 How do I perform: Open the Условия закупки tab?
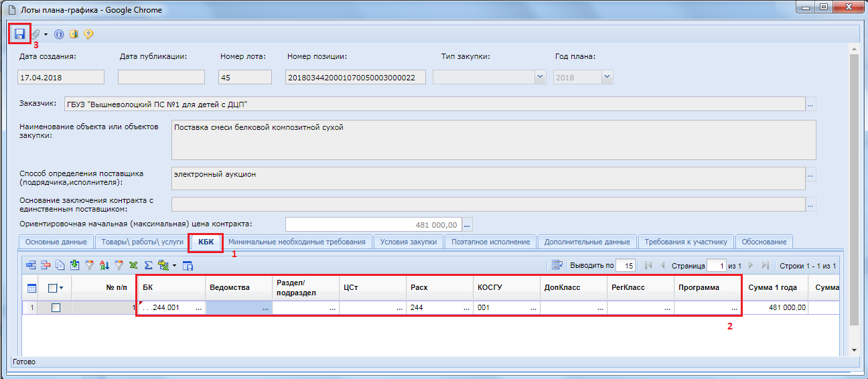pyautogui.click(x=409, y=242)
